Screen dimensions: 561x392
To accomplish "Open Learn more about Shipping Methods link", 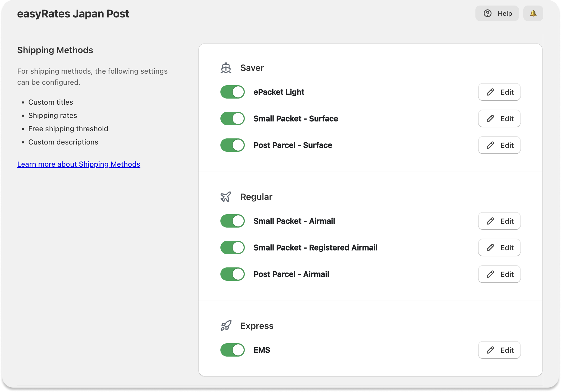I will tap(79, 164).
